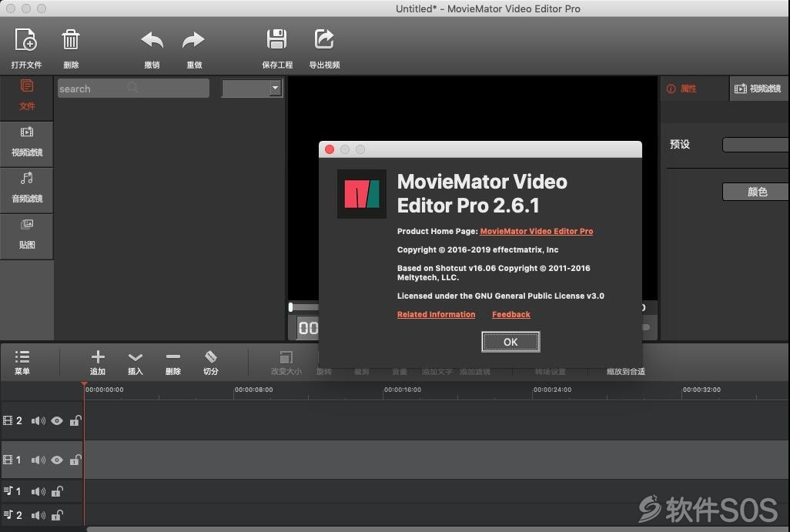Open the timeline 菜单 menu icon

pyautogui.click(x=22, y=357)
